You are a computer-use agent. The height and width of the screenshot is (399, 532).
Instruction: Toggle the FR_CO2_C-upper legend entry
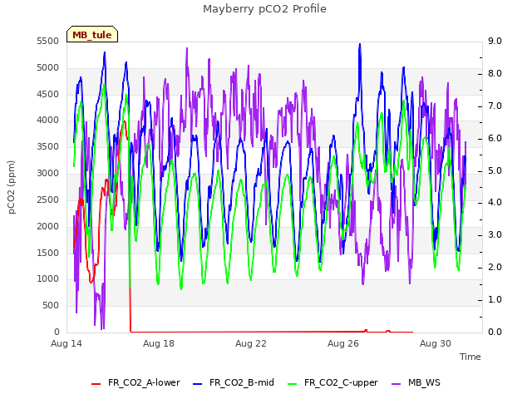pos(332,382)
